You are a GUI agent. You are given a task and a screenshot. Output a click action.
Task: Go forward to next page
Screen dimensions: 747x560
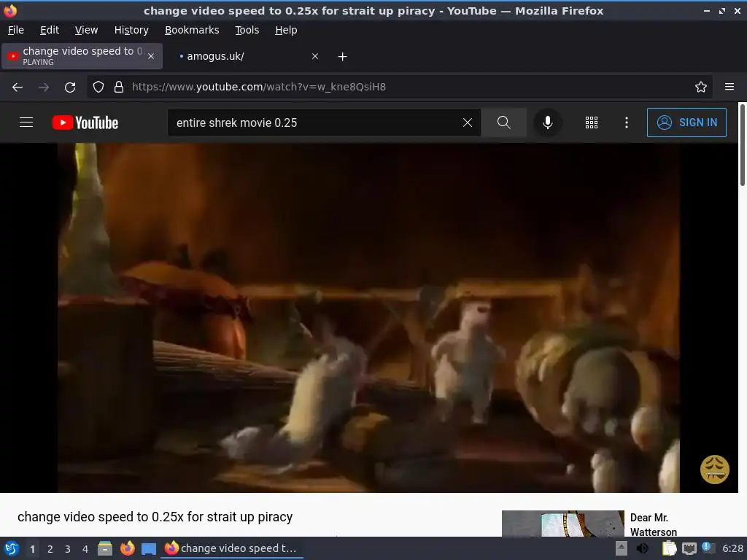tap(44, 87)
